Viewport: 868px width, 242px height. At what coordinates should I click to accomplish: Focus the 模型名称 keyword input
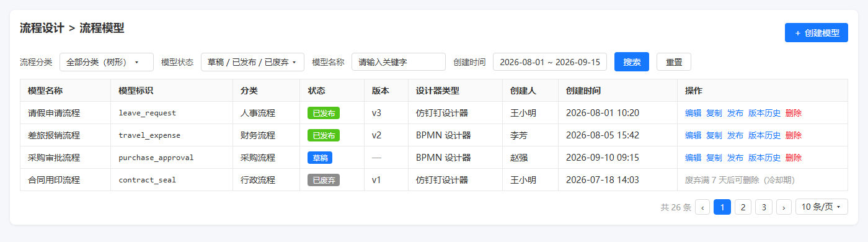click(399, 62)
